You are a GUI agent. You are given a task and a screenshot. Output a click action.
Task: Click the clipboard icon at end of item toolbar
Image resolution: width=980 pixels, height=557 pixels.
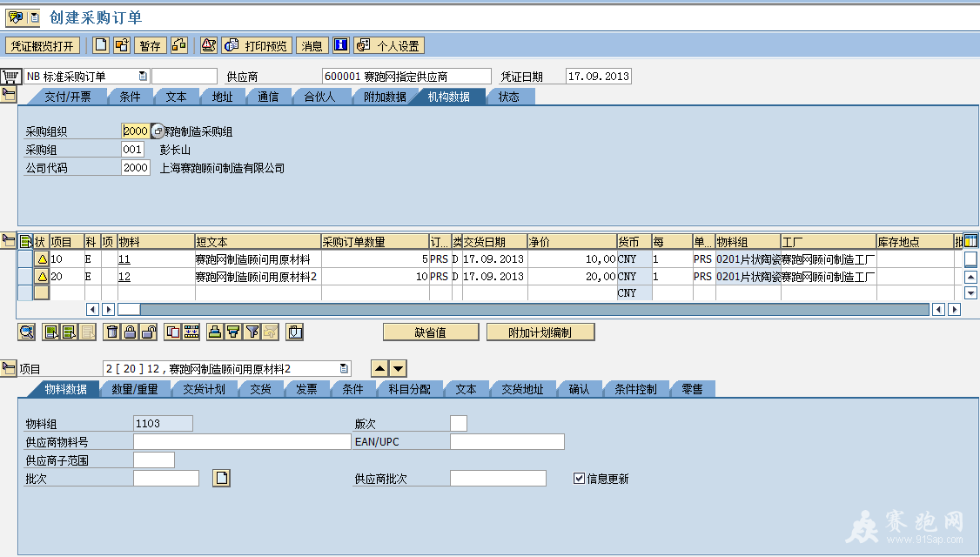pos(295,332)
